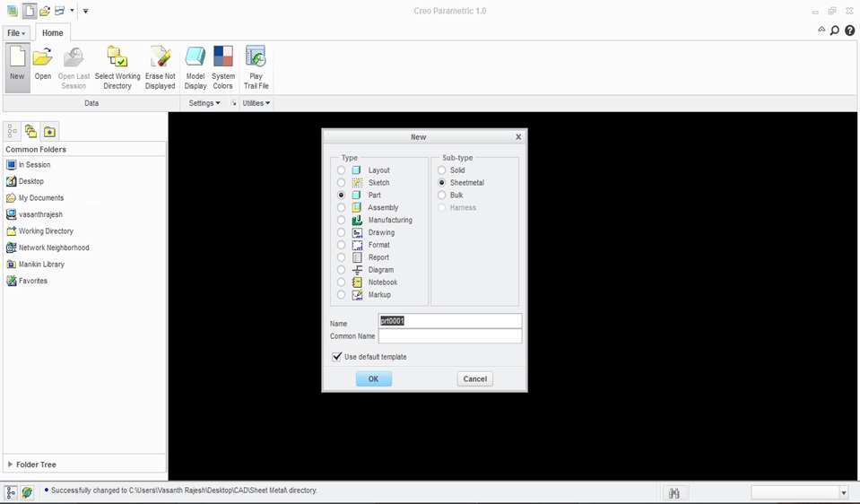Select Layout type radio button

(341, 170)
